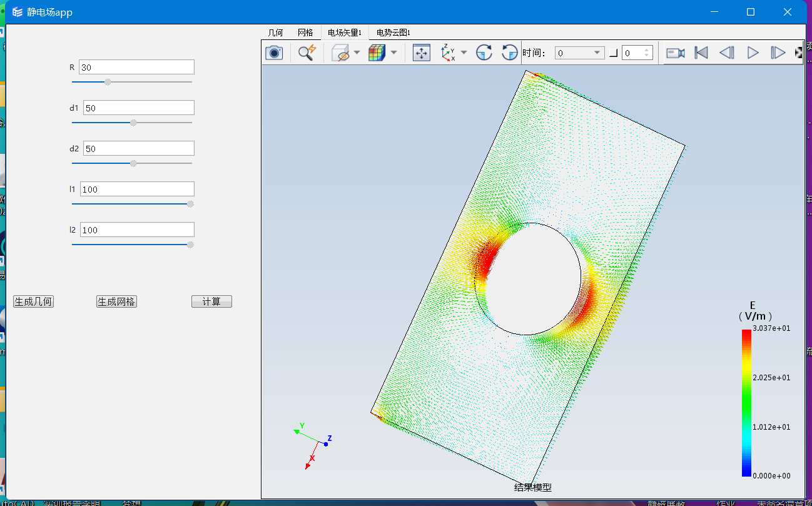This screenshot has height=506, width=812.
Task: Click the d2 input field
Action: point(139,148)
